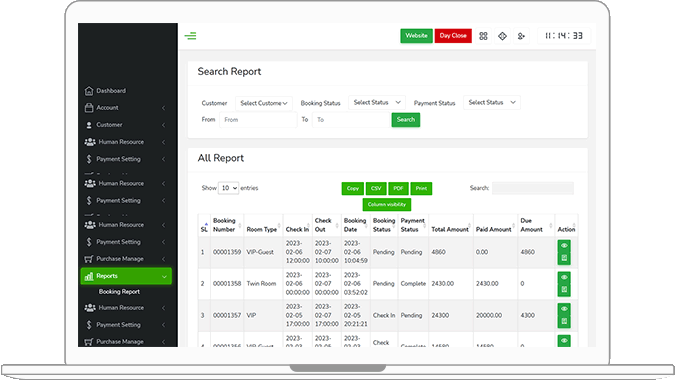The height and width of the screenshot is (380, 675).
Task: Click the Check In status for 00001357
Action: (x=384, y=315)
